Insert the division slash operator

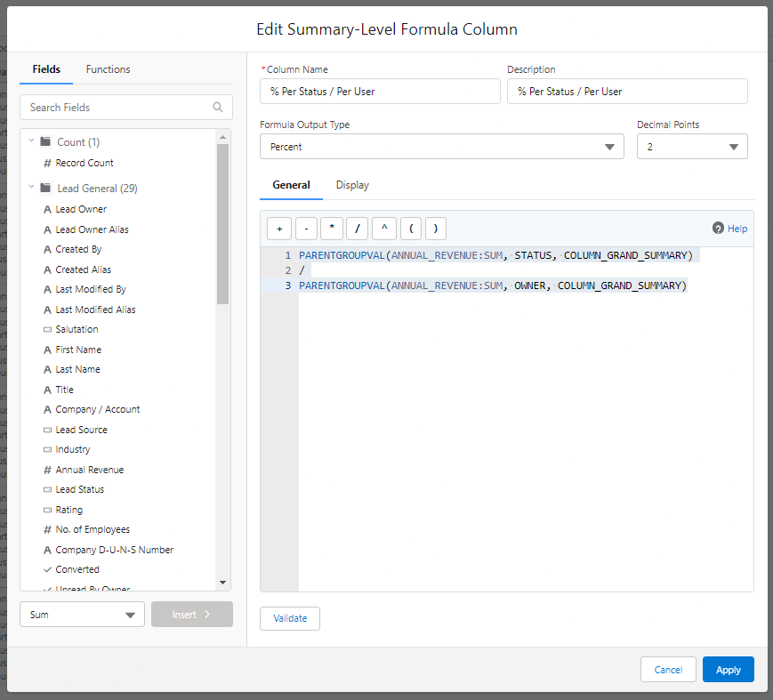[x=358, y=229]
